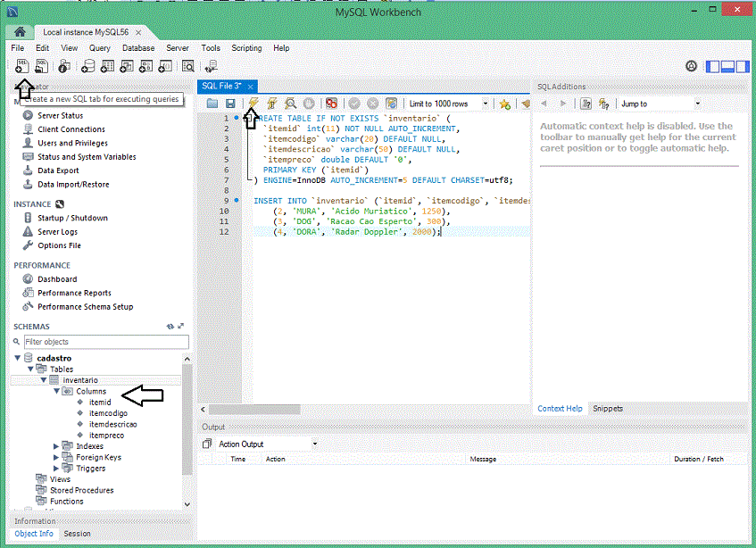This screenshot has width=756, height=548.
Task: Expand the Triggers tree node
Action: pyautogui.click(x=56, y=469)
